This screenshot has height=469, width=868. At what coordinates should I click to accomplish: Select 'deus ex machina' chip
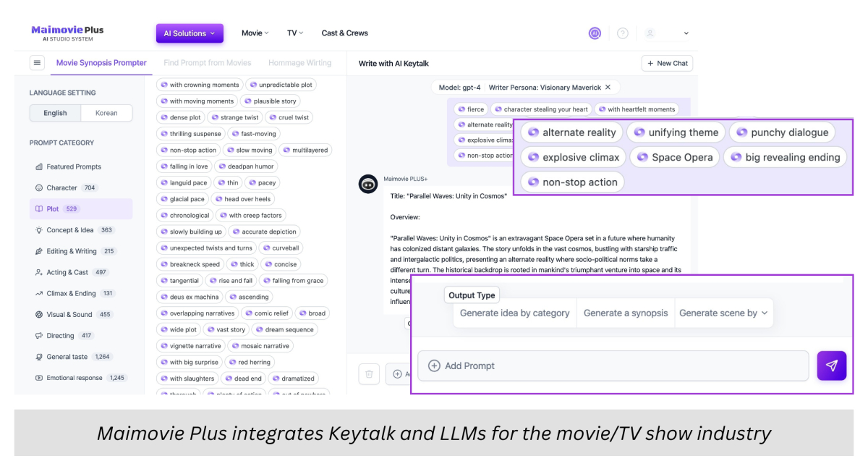pyautogui.click(x=190, y=297)
